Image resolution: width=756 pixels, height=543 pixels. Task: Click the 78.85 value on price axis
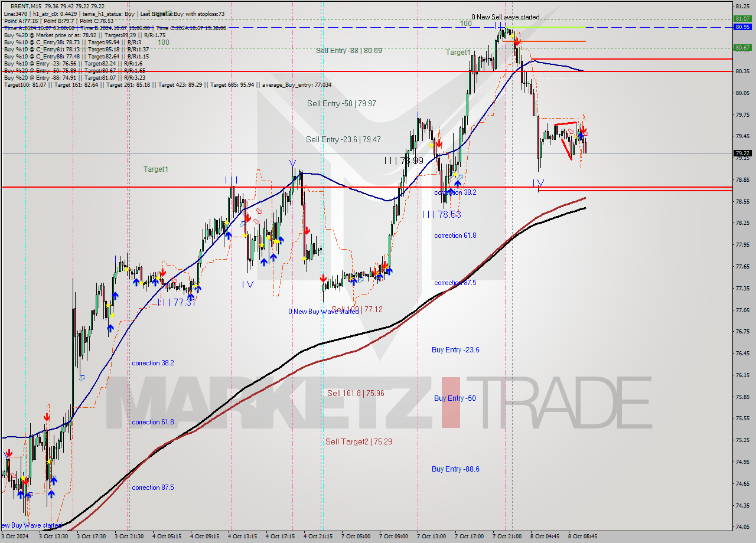742,179
